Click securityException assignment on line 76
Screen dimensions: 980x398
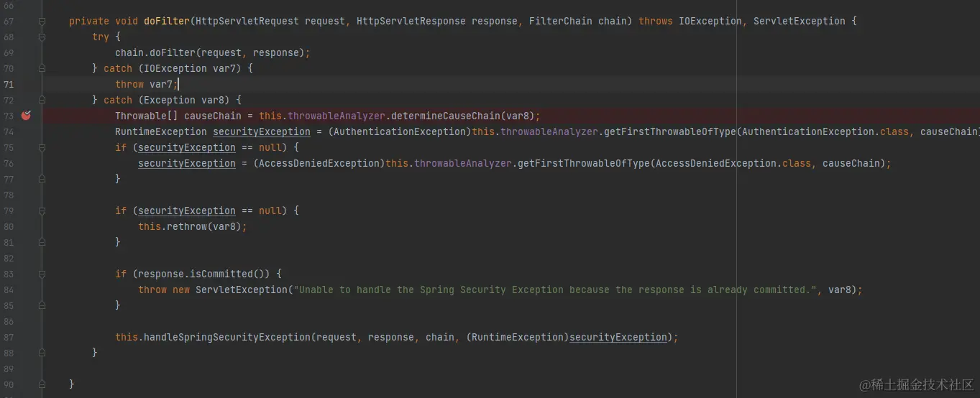pyautogui.click(x=187, y=163)
